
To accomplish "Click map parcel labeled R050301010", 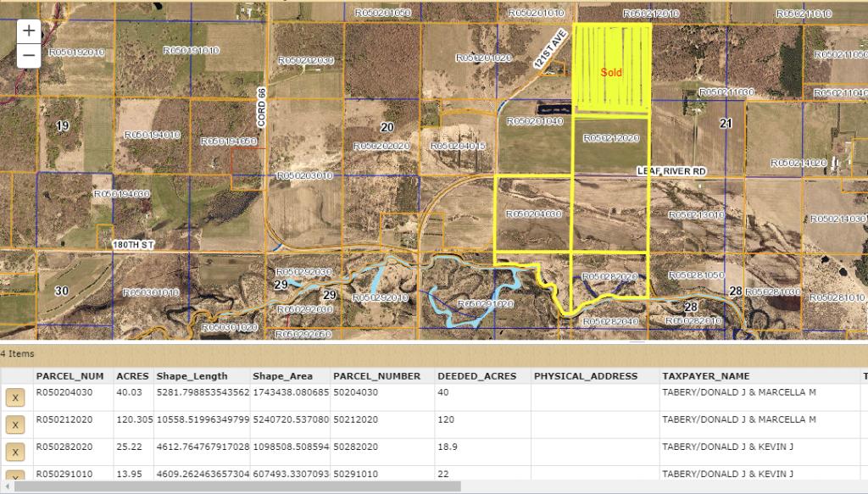I will click(x=151, y=292).
